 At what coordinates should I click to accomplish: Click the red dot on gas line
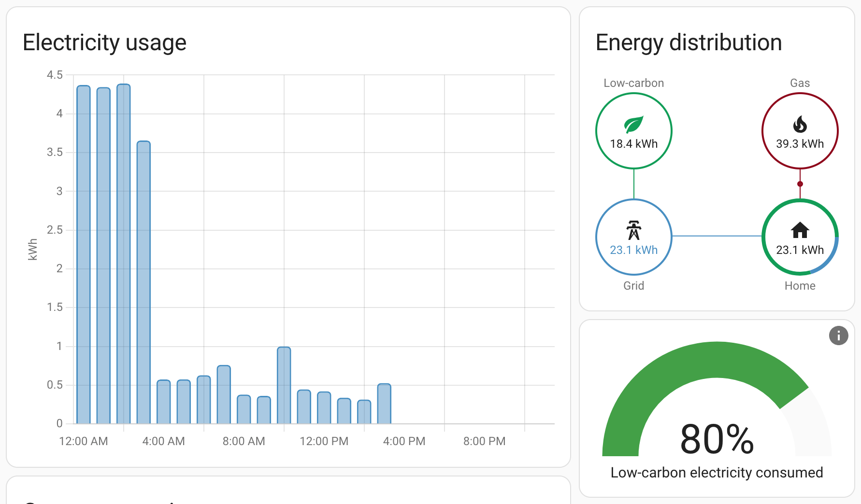point(800,184)
